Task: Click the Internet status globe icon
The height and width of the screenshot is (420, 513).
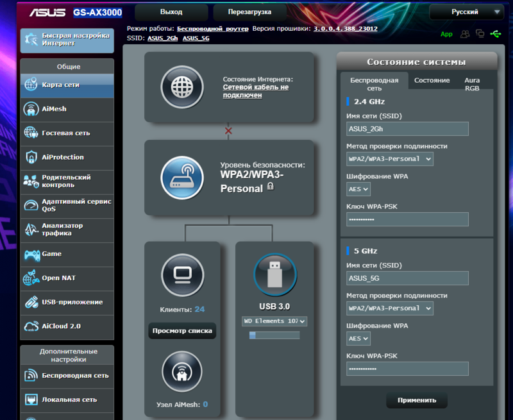Action: [182, 87]
